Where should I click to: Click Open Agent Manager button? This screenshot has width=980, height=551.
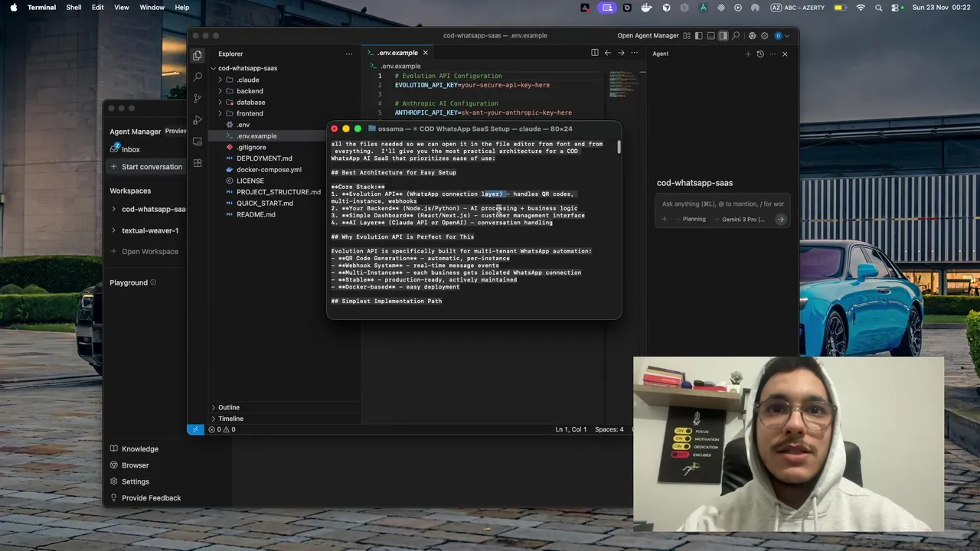tap(648, 35)
